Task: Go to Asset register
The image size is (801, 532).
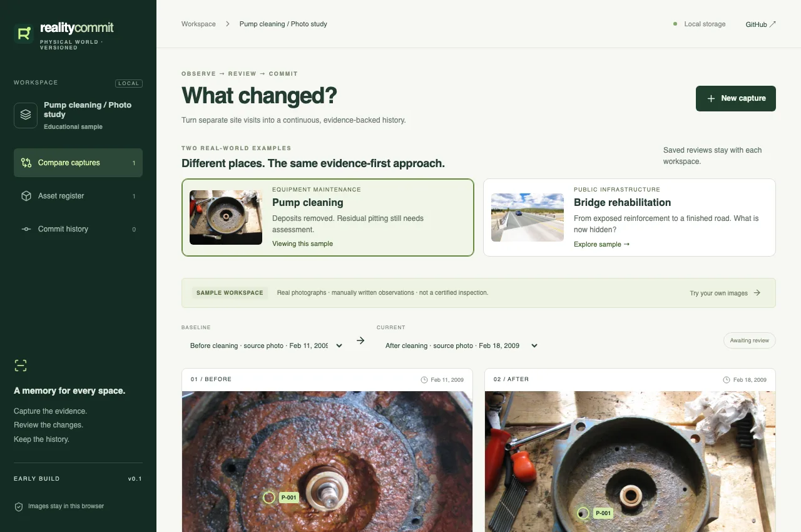Action: [78, 196]
